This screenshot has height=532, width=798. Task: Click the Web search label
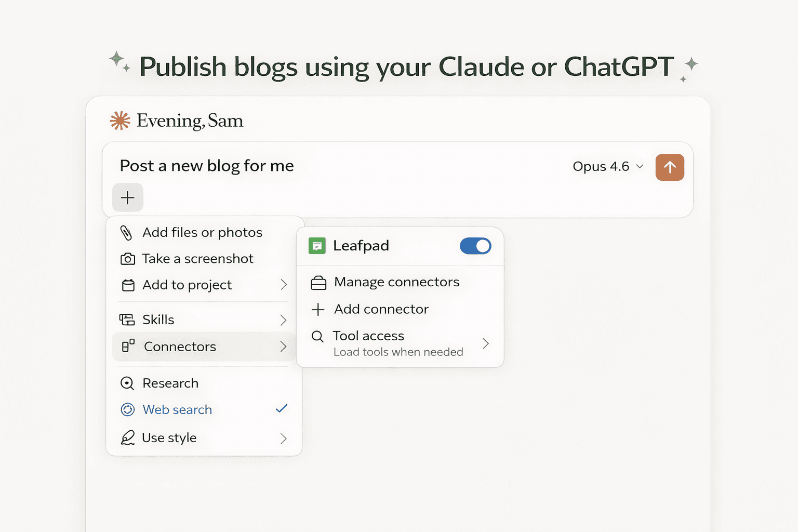177,410
